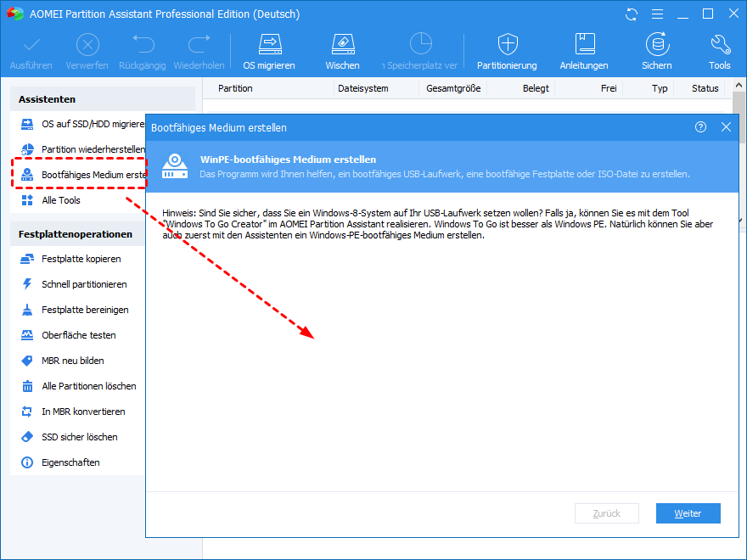Click the Ausführen checkmark toolbar icon
Viewport: 747px width, 560px height.
(x=31, y=45)
